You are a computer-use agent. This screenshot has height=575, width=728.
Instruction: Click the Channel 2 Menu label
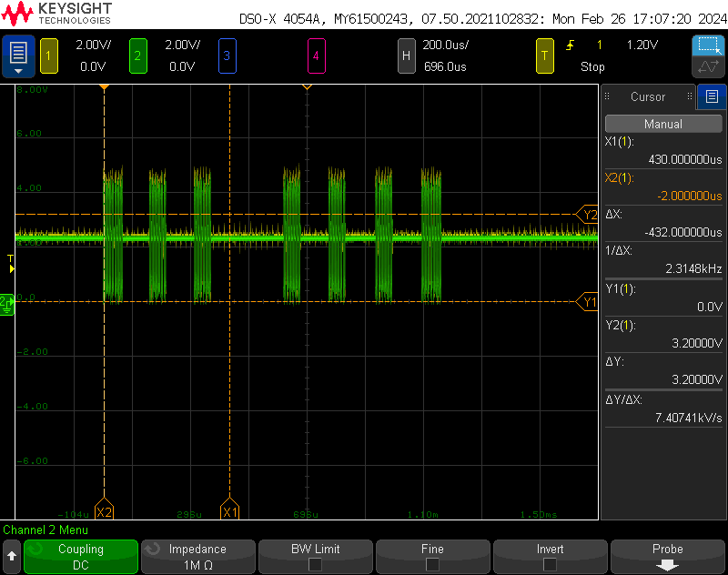(45, 530)
